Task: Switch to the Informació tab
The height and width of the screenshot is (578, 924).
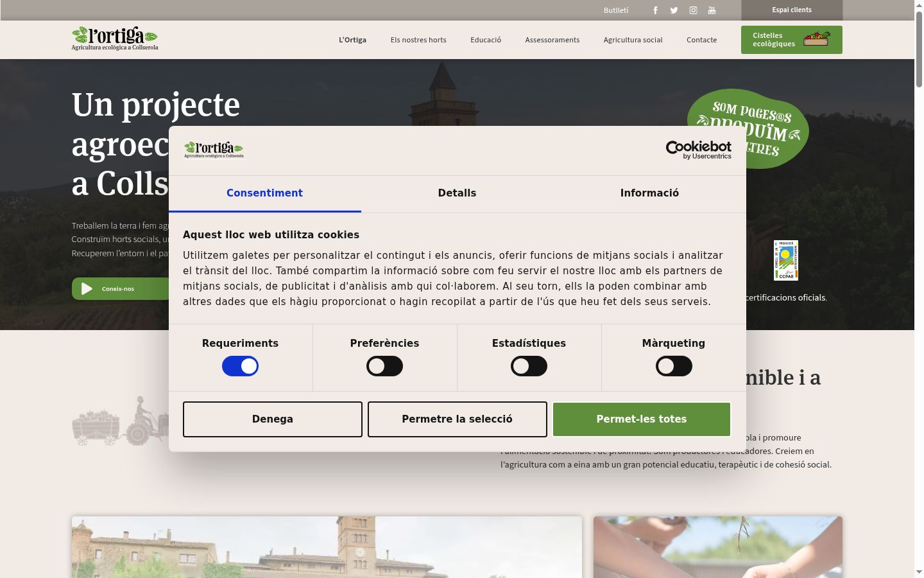Action: (649, 193)
